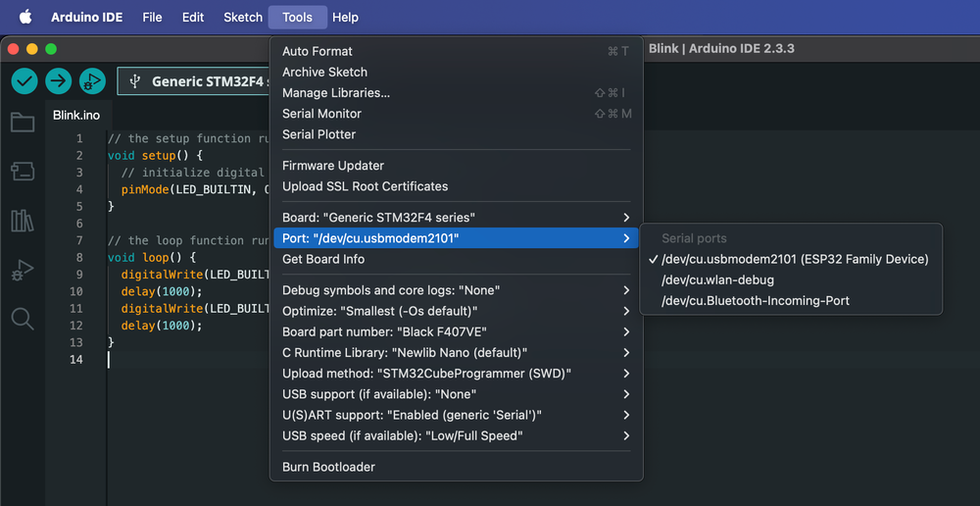Open the Debug panel sidebar icon

23,271
